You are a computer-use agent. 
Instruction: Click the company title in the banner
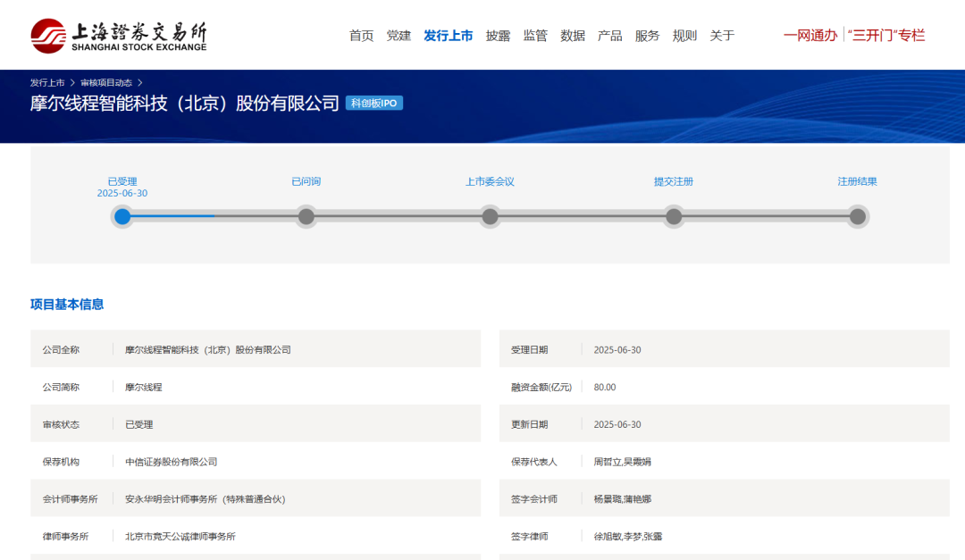pos(185,104)
